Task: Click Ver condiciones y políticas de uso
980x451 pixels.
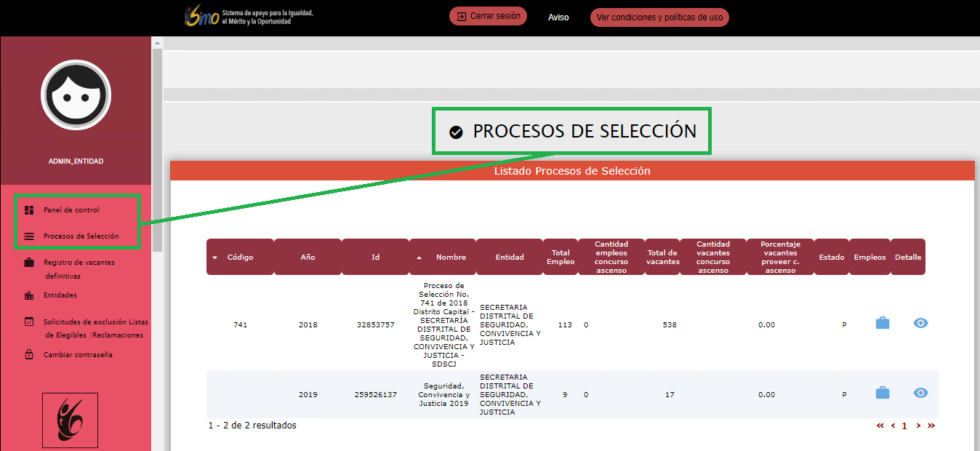Action: click(659, 17)
